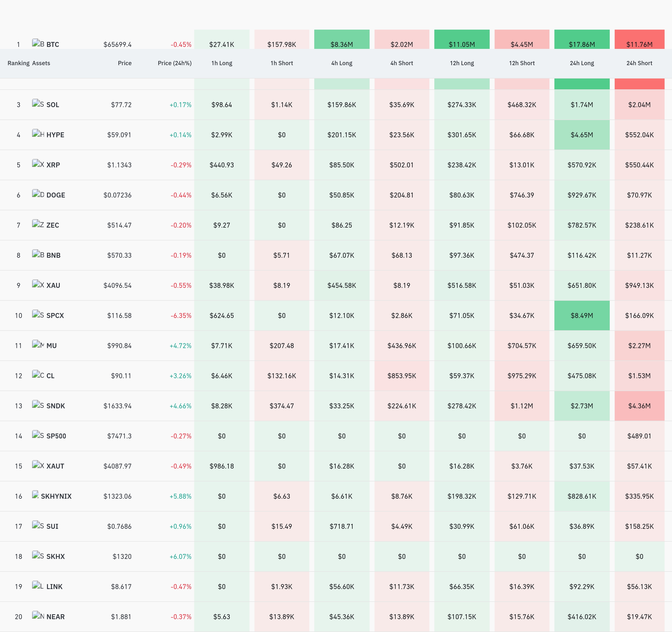Select the XRP coin icon

tap(38, 163)
